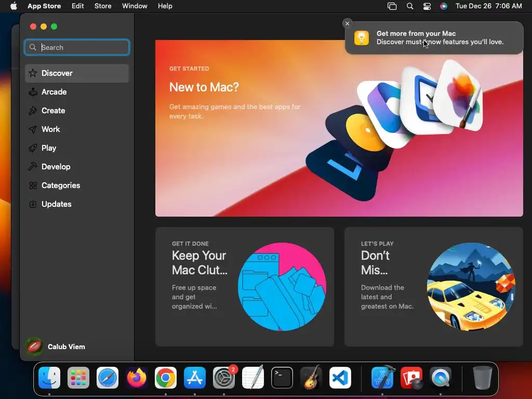Open the Discover section in sidebar
This screenshot has height=399, width=532.
(77, 73)
